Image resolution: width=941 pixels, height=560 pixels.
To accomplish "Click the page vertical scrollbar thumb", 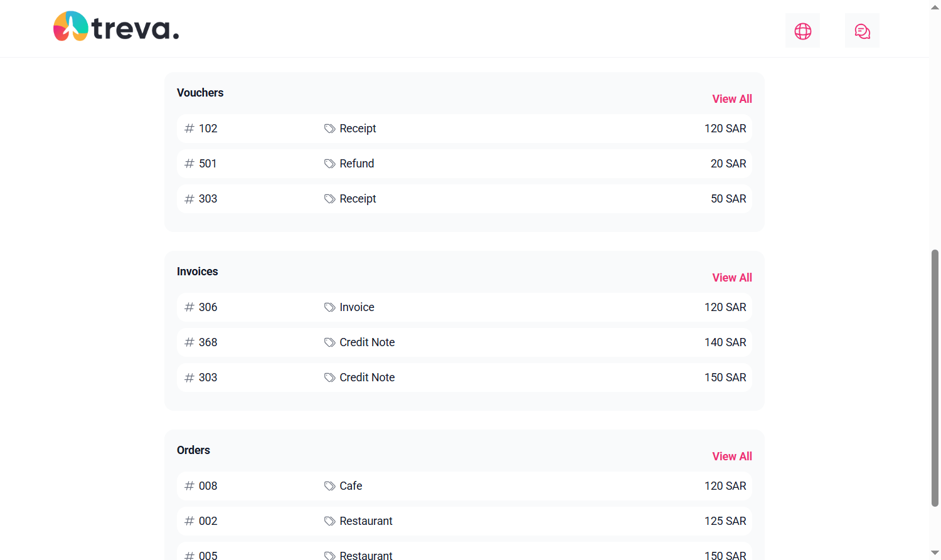I will pos(935,376).
